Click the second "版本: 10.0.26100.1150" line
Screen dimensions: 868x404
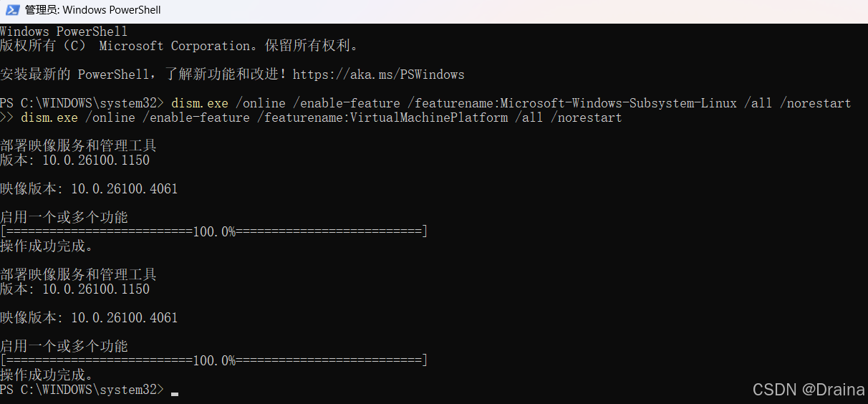click(x=74, y=289)
